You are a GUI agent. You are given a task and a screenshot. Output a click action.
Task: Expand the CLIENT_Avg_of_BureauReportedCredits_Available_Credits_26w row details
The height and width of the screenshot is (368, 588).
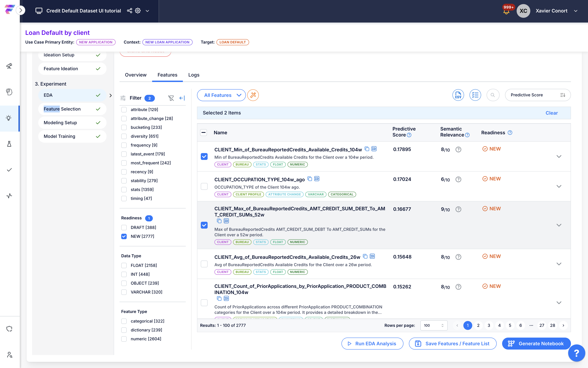point(559,264)
